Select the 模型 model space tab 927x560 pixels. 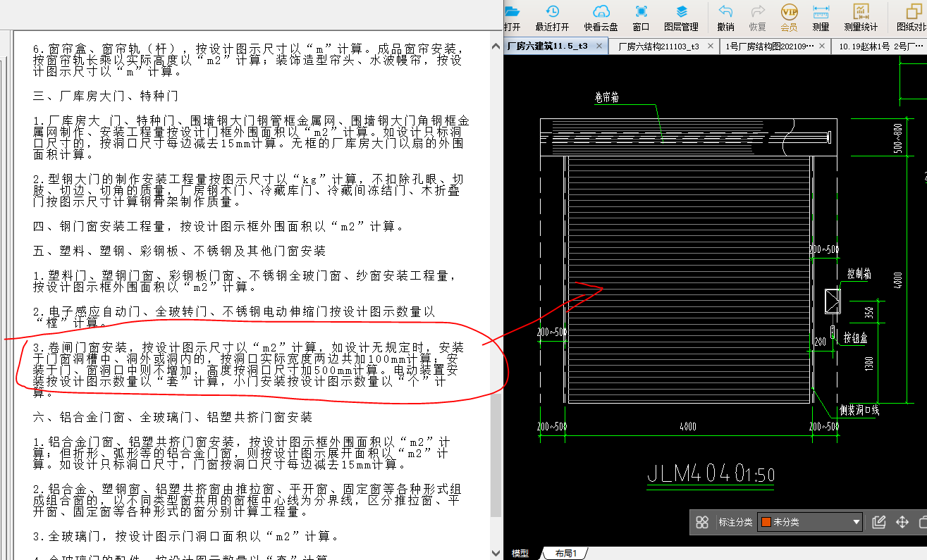point(520,554)
